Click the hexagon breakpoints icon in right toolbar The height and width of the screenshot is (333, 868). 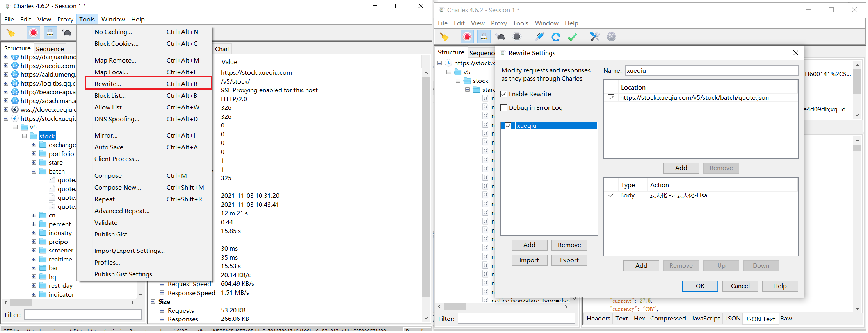pyautogui.click(x=517, y=37)
